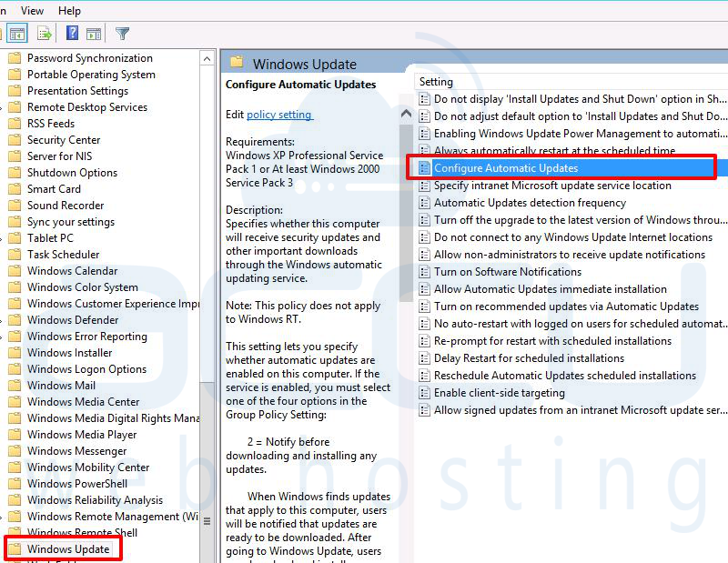The width and height of the screenshot is (728, 563).
Task: Click the policy icon for Allow Automatic Updates immediate installation
Action: coord(424,289)
